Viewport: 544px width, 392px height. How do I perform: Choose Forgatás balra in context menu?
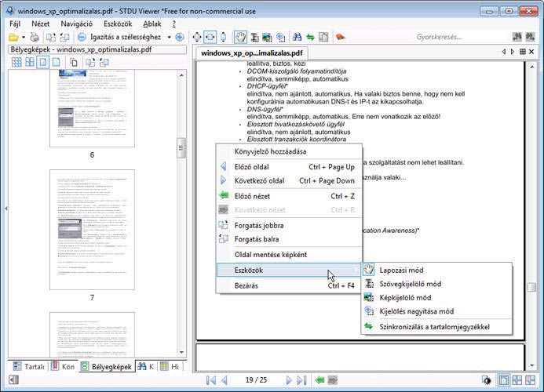tap(289, 239)
